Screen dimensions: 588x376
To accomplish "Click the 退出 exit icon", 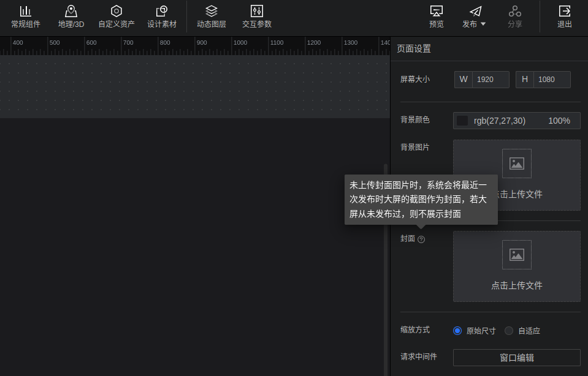I will point(564,12).
